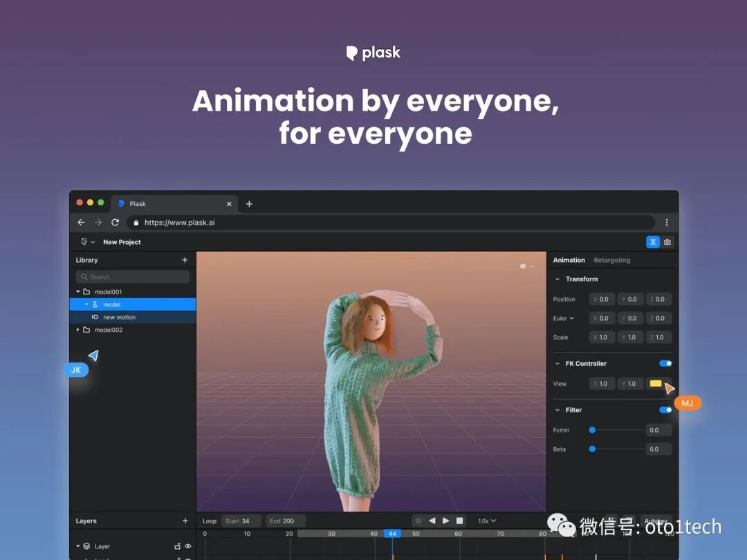Click the browser forward arrow

click(x=98, y=223)
